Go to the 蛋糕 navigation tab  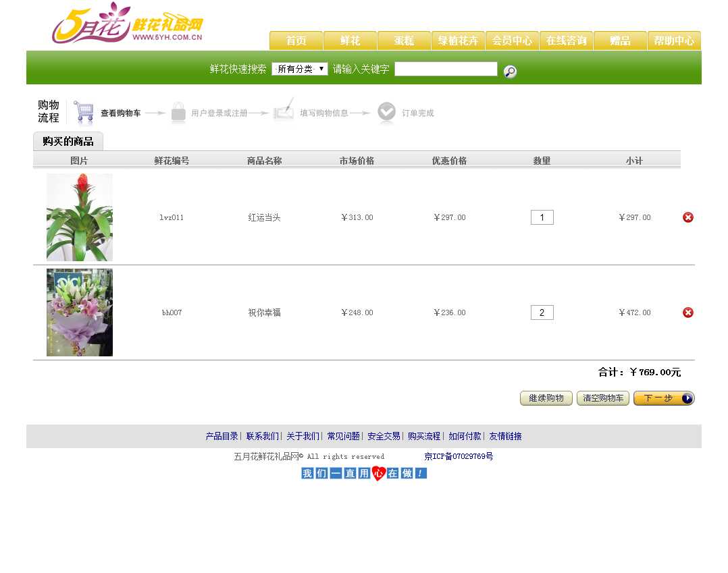(404, 40)
